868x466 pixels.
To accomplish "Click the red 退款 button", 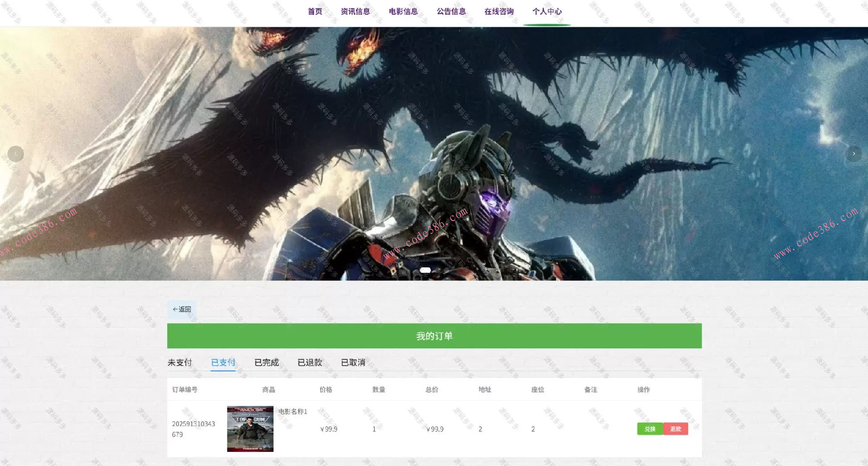I will click(x=675, y=429).
